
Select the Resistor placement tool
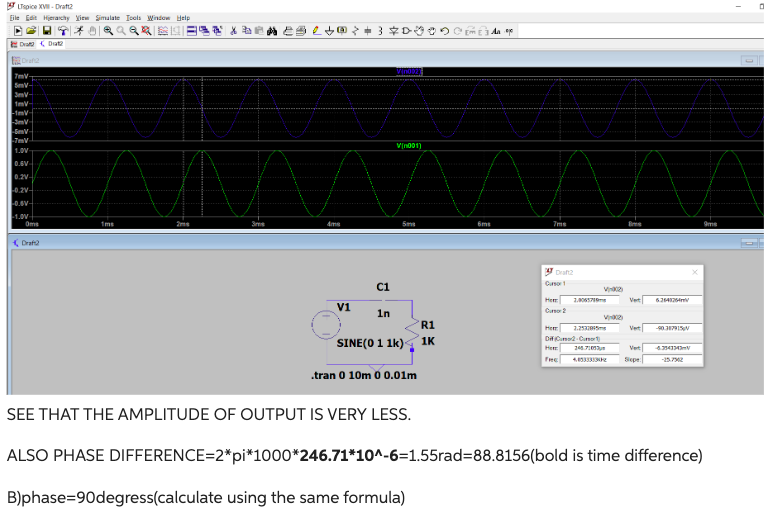pyautogui.click(x=355, y=31)
